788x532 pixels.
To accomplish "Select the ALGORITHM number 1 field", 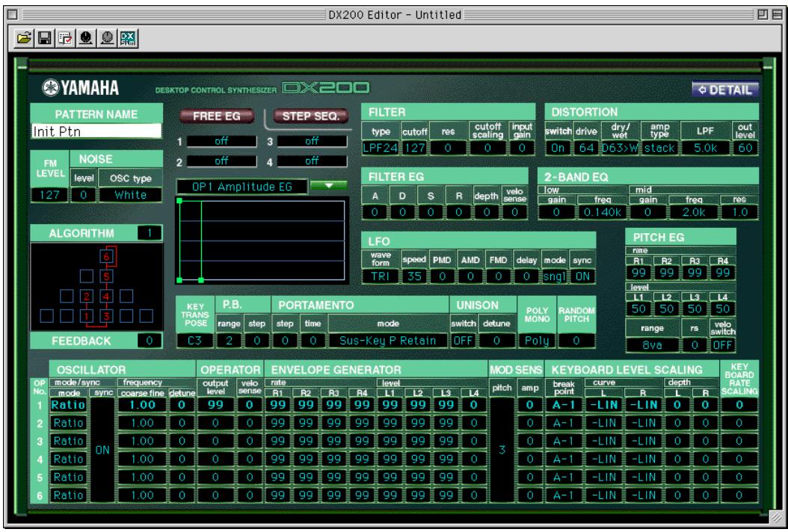I will (x=150, y=233).
